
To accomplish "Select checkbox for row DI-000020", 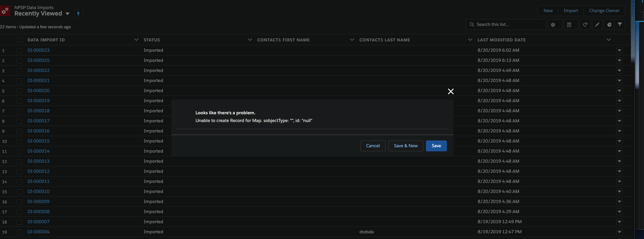I will 19,91.
